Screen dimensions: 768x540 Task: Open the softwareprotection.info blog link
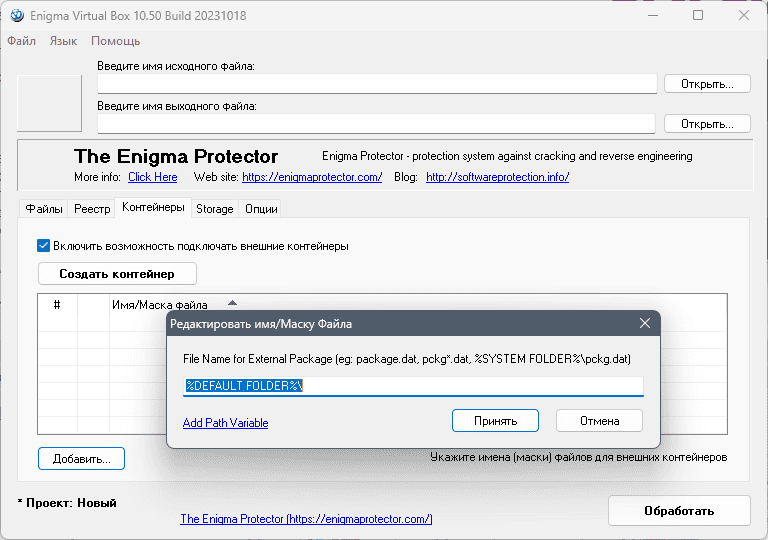498,177
